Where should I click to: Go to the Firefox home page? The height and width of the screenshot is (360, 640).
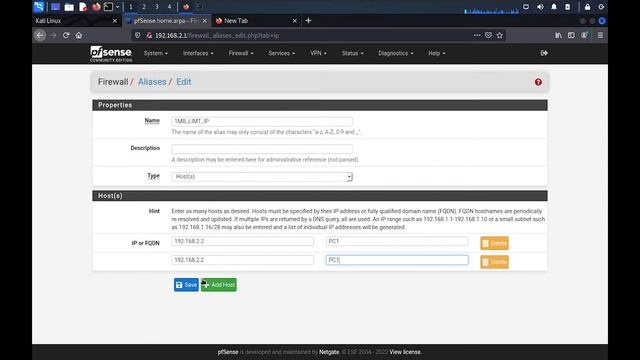(79, 36)
